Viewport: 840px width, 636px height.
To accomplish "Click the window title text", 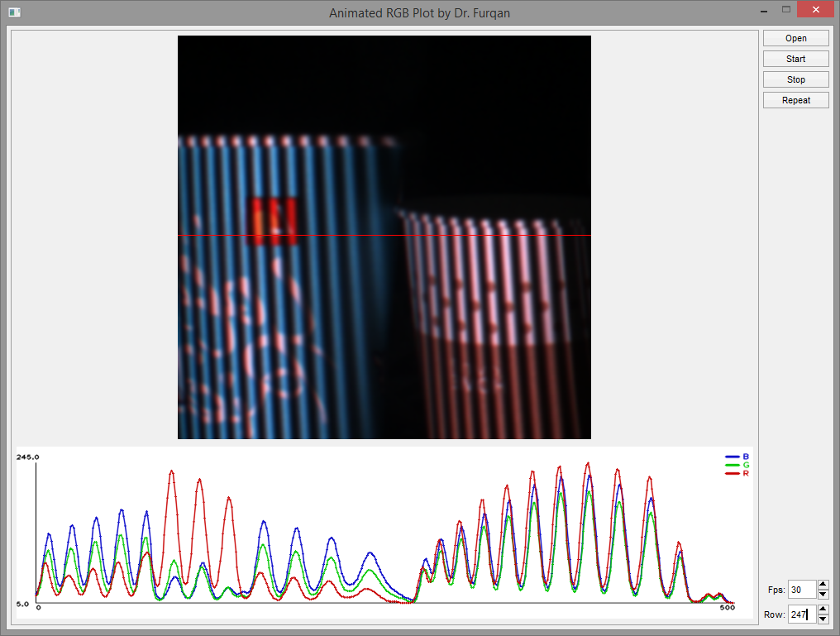I will point(419,13).
